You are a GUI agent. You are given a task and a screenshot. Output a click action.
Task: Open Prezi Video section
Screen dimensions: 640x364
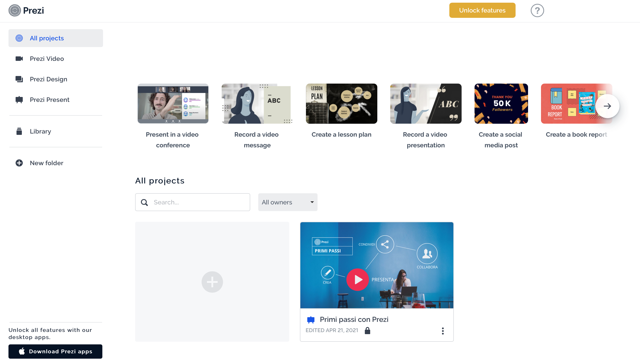click(x=56, y=58)
